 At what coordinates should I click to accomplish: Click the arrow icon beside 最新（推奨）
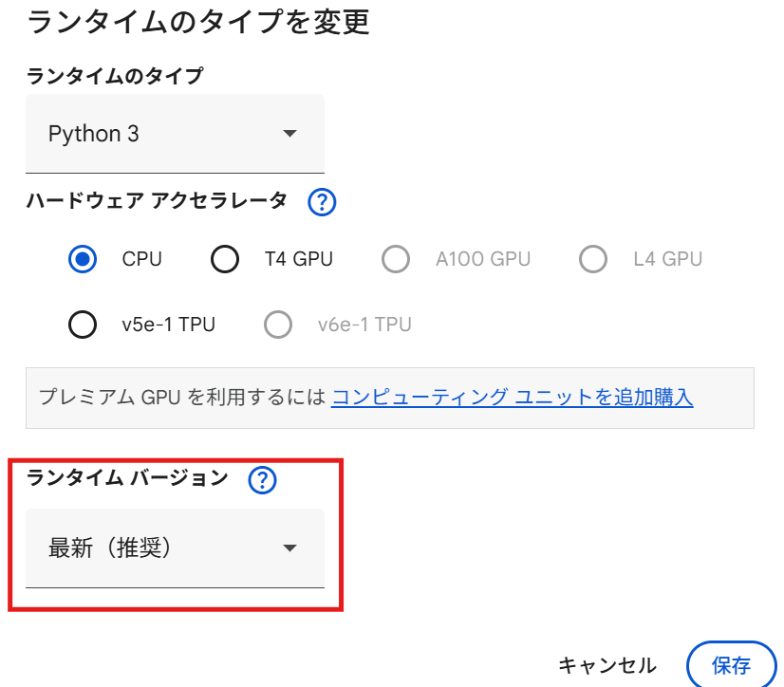click(x=289, y=548)
